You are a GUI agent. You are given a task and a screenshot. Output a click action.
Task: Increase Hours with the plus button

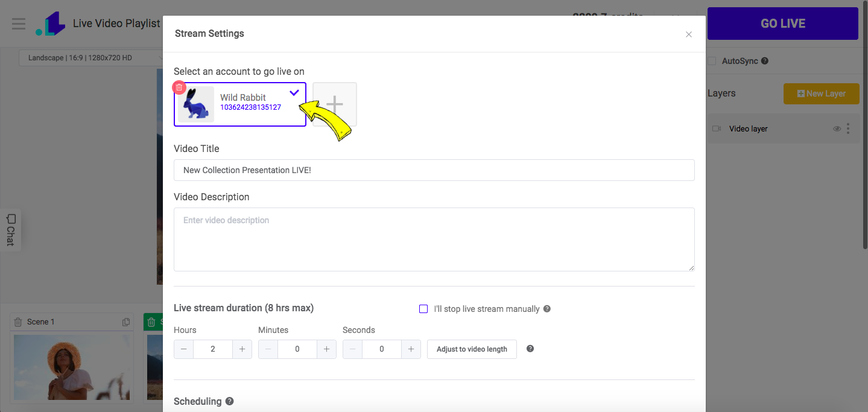242,349
